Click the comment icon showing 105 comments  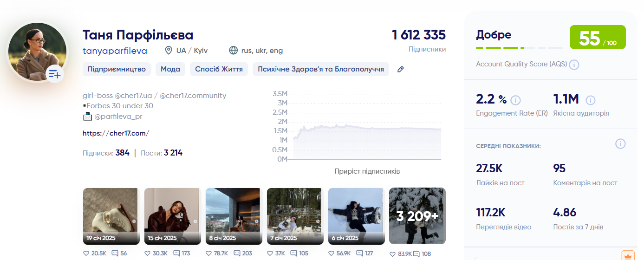click(293, 253)
